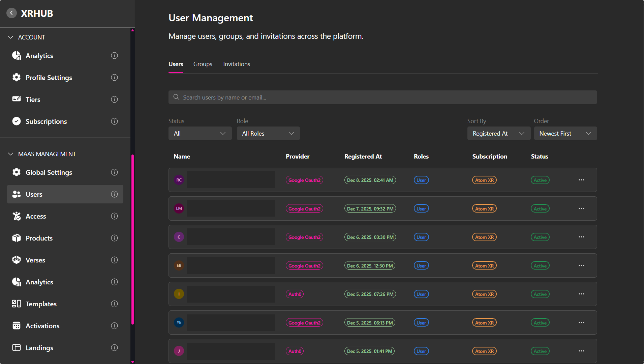This screenshot has height=364, width=644.
Task: Open Activations from sidebar
Action: 42,326
